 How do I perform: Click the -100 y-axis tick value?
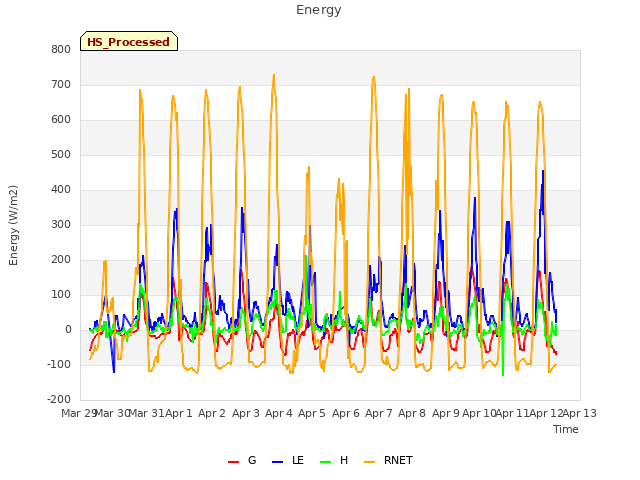point(59,364)
